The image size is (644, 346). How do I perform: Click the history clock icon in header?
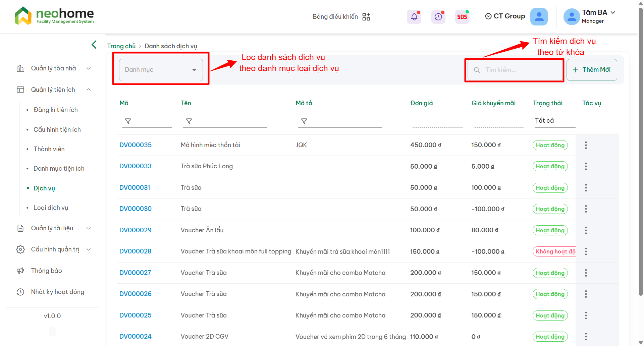click(438, 17)
